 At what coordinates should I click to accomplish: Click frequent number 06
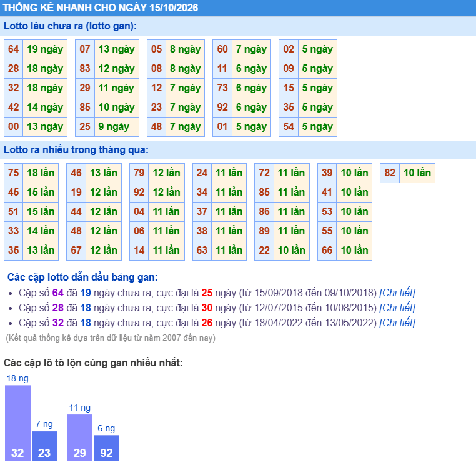click(139, 231)
